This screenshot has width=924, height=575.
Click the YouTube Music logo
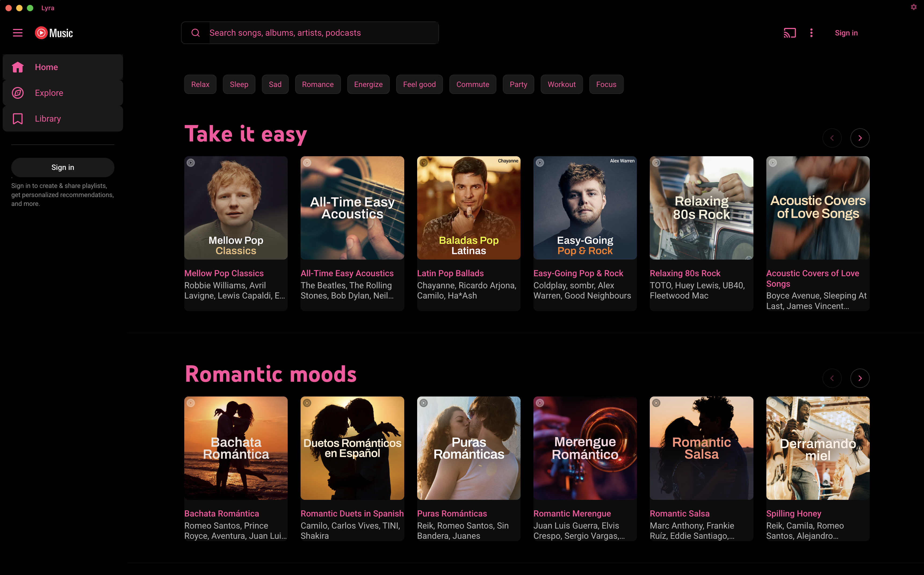click(53, 33)
